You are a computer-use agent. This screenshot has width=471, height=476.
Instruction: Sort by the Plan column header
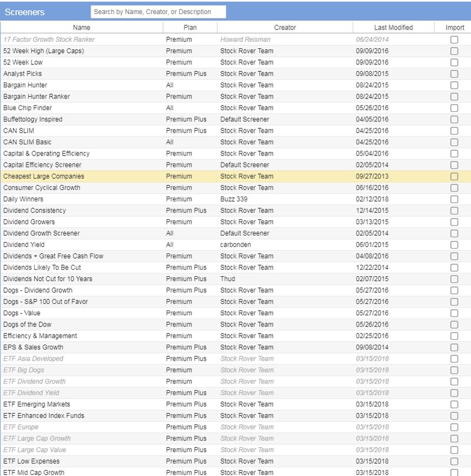coord(190,27)
